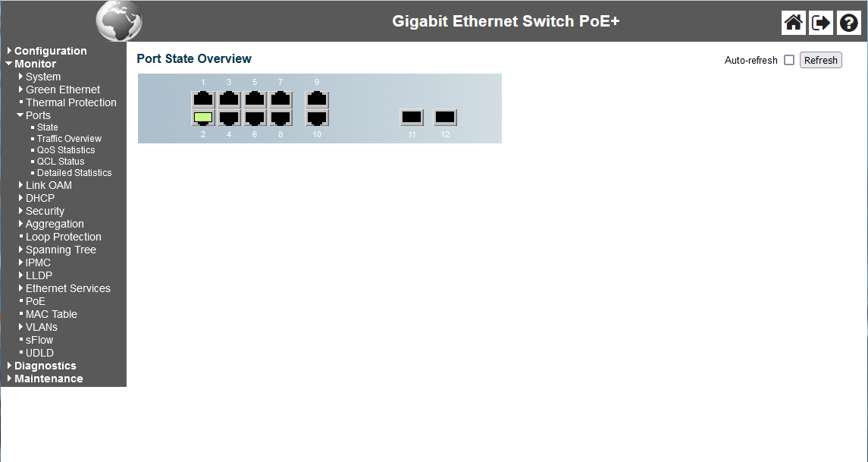Select SFP port 11 icon

coord(412,118)
